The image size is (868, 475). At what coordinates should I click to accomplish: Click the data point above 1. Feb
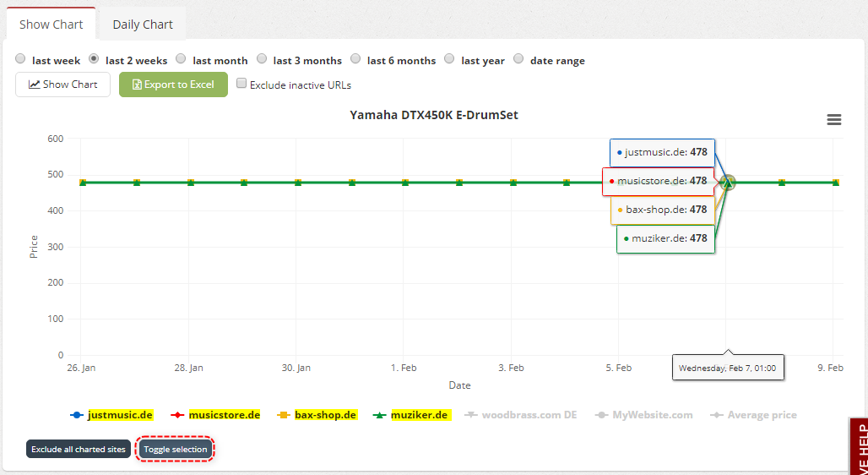click(x=405, y=183)
